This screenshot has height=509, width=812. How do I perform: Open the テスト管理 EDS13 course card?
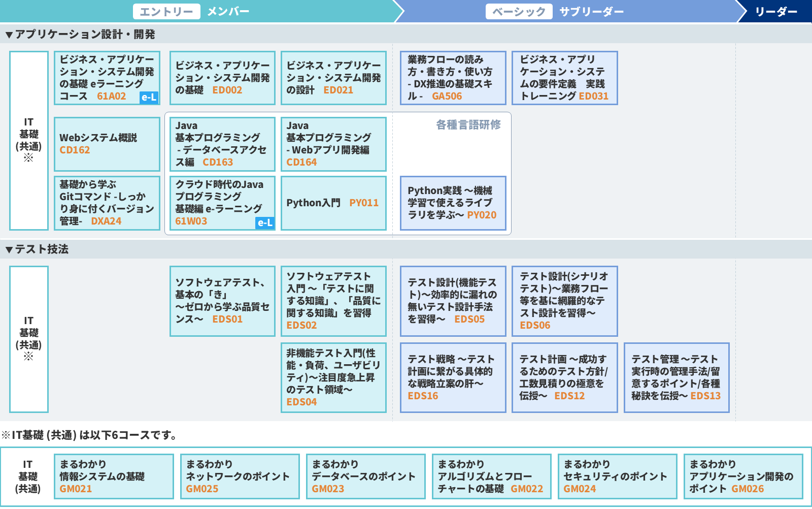point(676,377)
